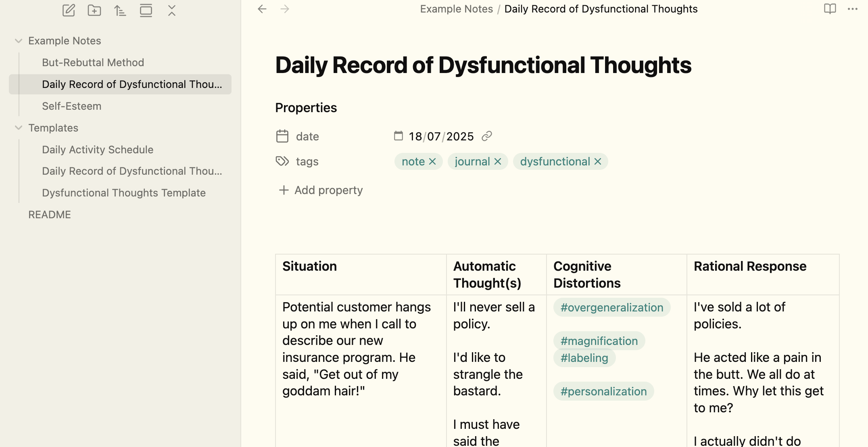
Task: Remove the note tag
Action: pos(432,161)
